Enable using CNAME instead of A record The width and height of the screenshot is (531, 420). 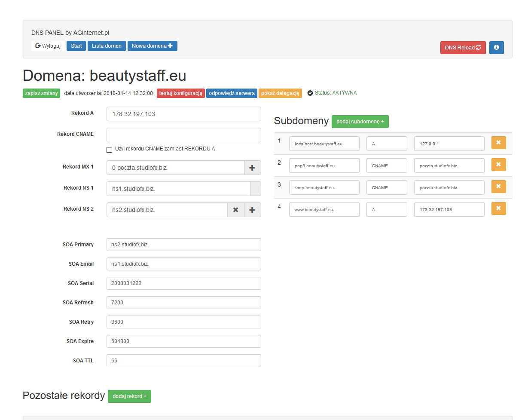pyautogui.click(x=109, y=150)
